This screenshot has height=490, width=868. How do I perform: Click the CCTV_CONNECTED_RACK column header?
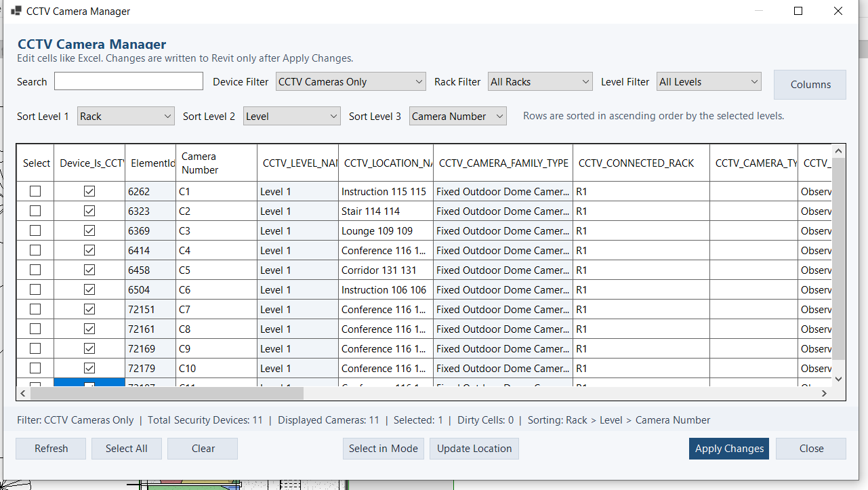pos(641,163)
